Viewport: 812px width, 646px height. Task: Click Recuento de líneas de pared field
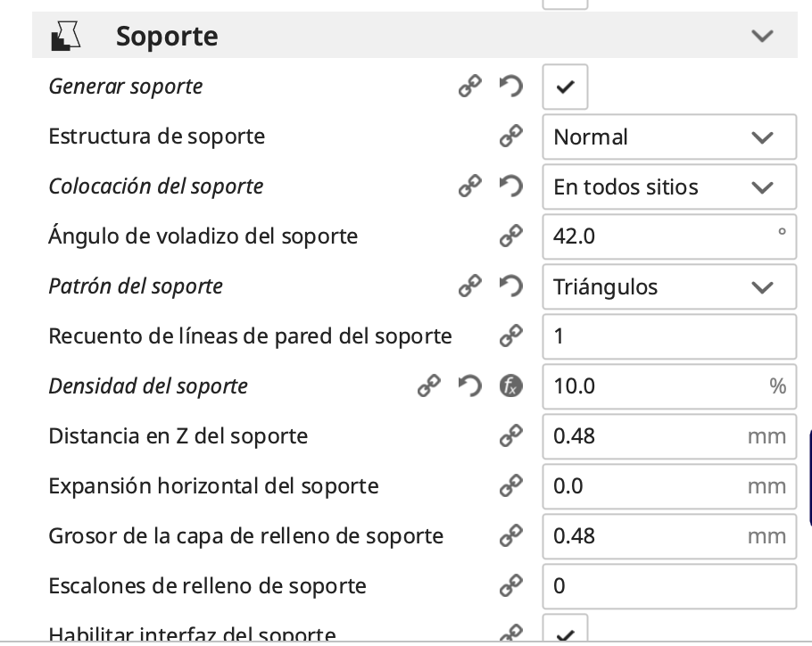669,336
